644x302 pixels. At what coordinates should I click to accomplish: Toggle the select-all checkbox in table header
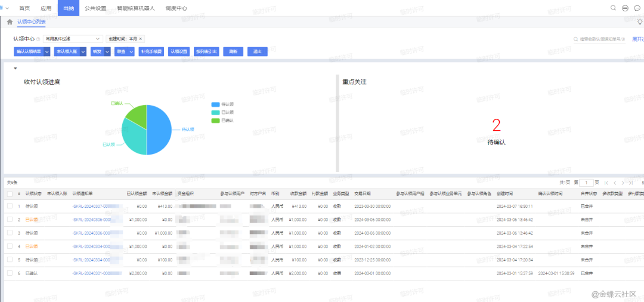pyautogui.click(x=10, y=194)
